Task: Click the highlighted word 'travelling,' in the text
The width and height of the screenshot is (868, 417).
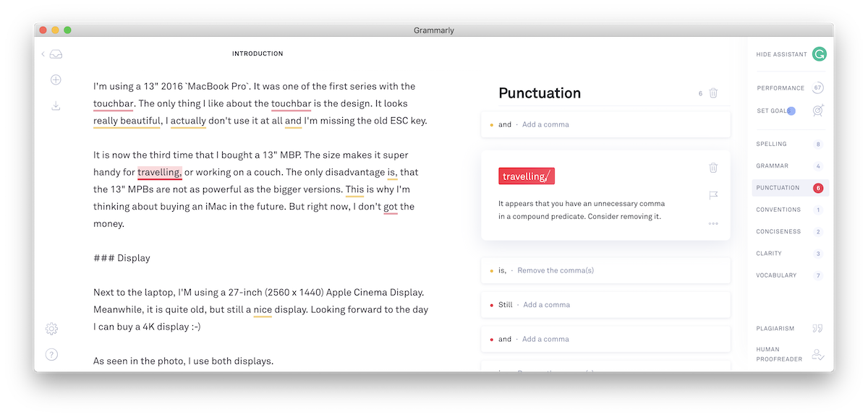Action: pos(160,172)
